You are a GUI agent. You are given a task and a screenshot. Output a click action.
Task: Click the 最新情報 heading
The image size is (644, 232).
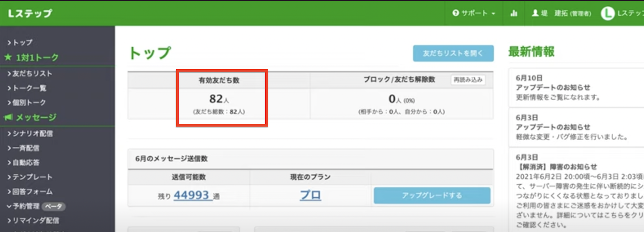tap(531, 51)
